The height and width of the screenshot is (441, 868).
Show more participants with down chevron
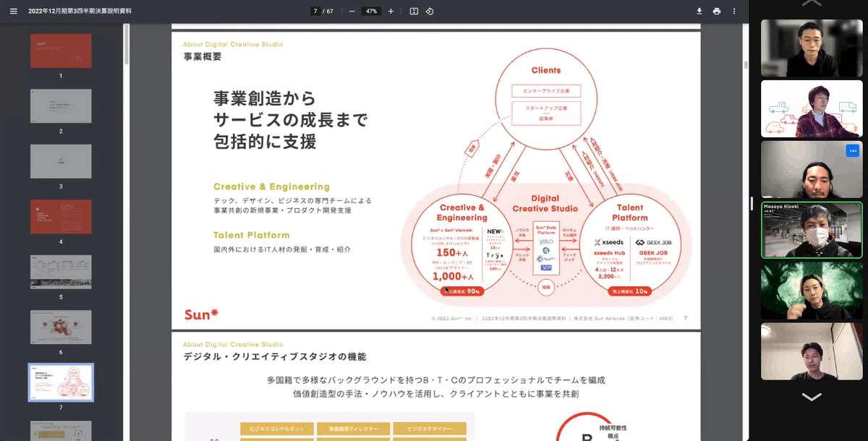(812, 396)
